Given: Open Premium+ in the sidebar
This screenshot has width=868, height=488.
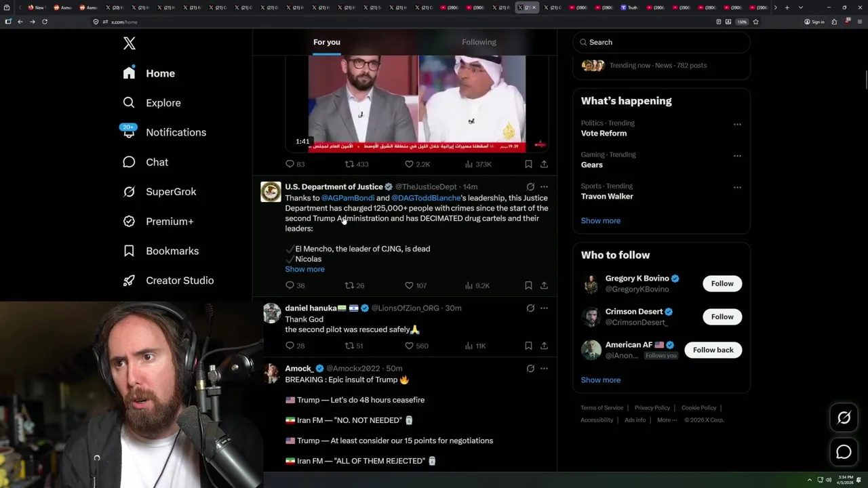Looking at the screenshot, I should (159, 221).
